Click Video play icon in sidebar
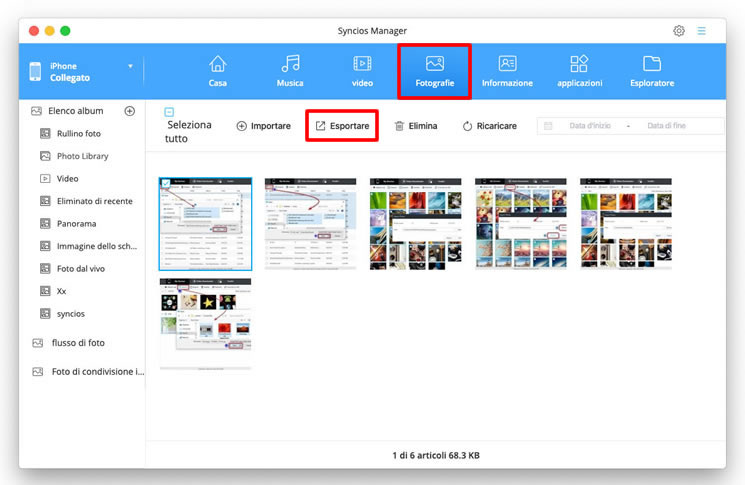This screenshot has width=745, height=485. click(45, 179)
